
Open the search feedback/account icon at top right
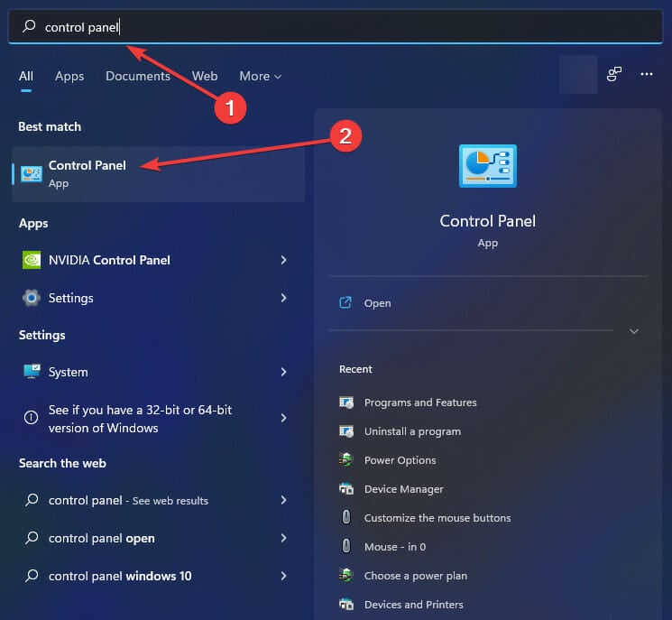pyautogui.click(x=613, y=74)
